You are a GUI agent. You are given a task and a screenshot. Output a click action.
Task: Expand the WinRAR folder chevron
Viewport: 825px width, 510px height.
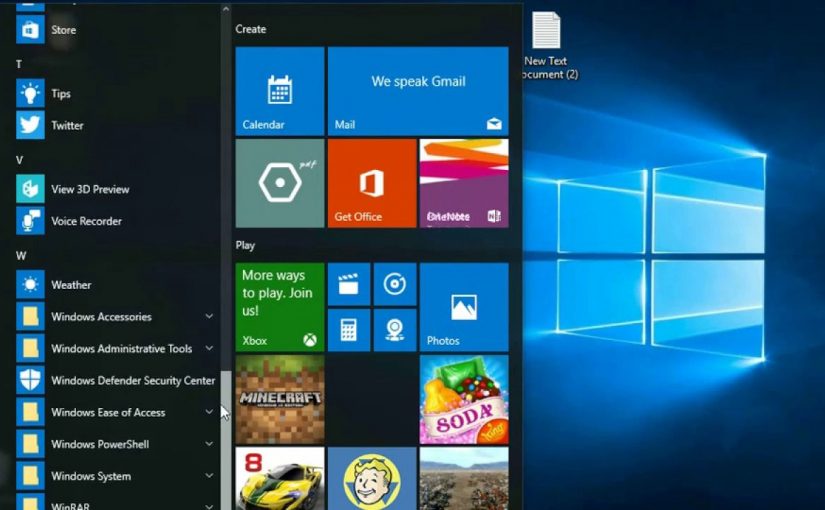point(209,506)
